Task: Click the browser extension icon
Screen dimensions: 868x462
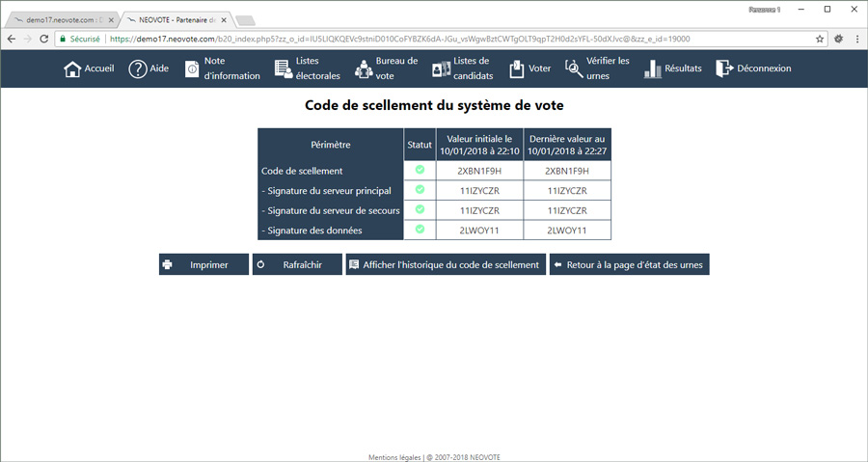Action: (x=839, y=40)
